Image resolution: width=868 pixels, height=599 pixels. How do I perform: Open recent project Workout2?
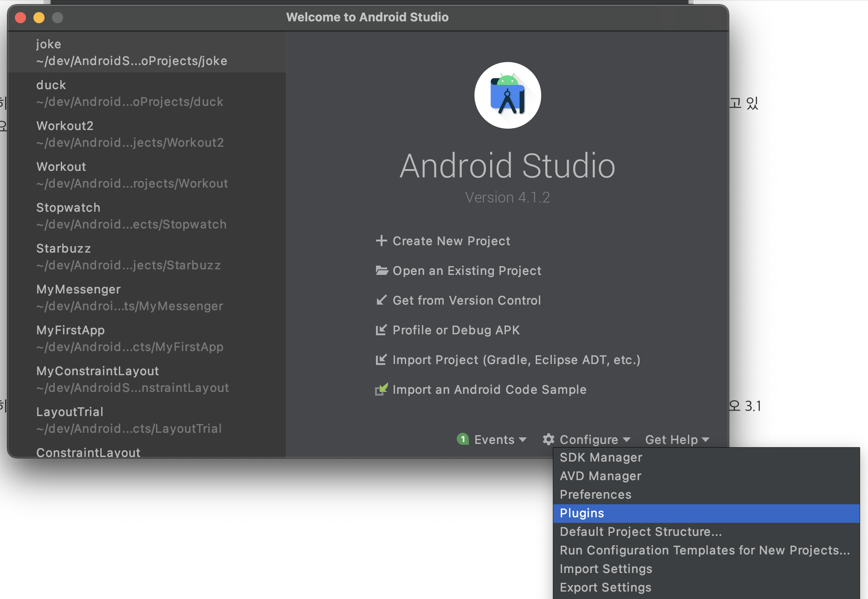point(147,134)
